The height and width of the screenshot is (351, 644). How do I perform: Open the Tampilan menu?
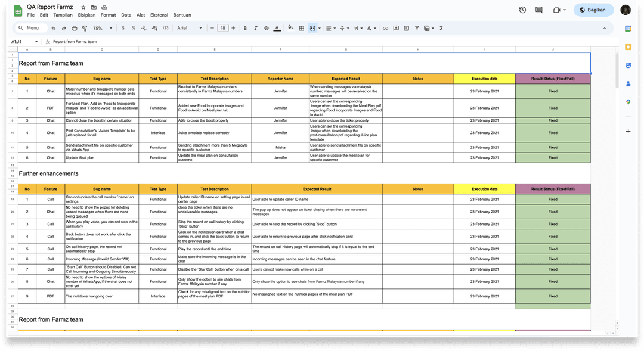(63, 15)
